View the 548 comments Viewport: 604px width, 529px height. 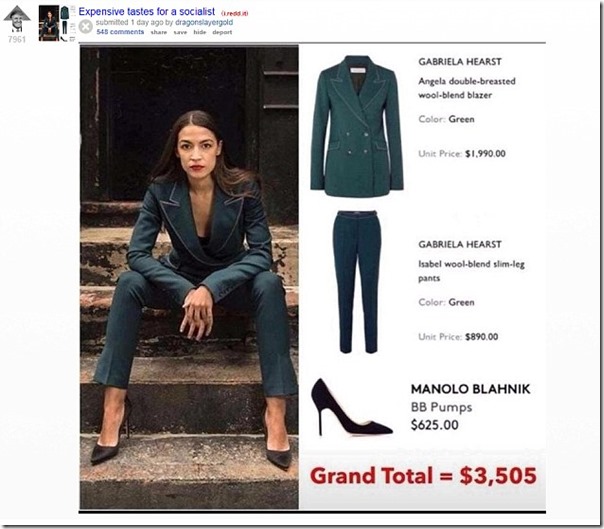pos(120,32)
